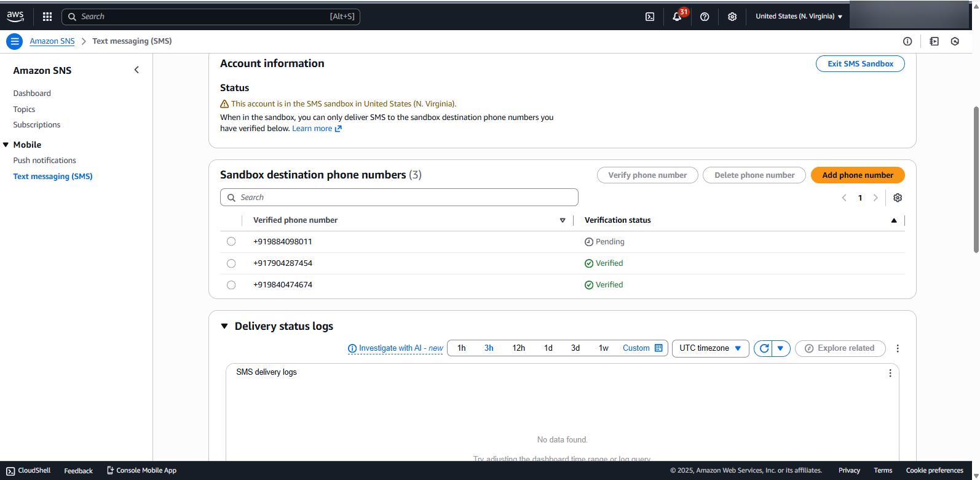The width and height of the screenshot is (980, 480).
Task: Open SMS delivery logs widget options menu
Action: [890, 373]
